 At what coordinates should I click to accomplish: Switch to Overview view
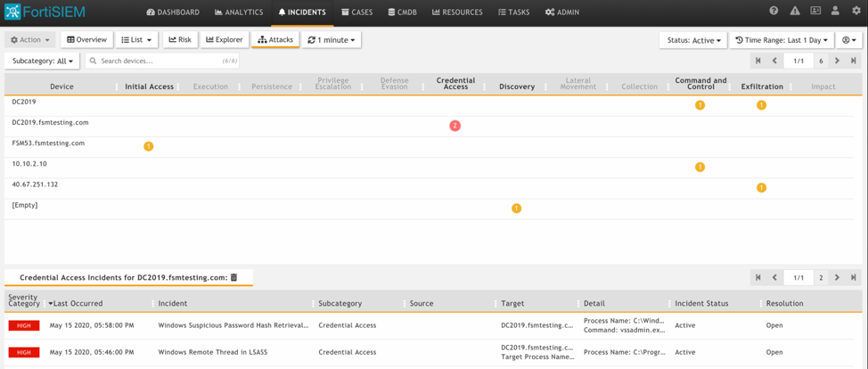point(87,40)
